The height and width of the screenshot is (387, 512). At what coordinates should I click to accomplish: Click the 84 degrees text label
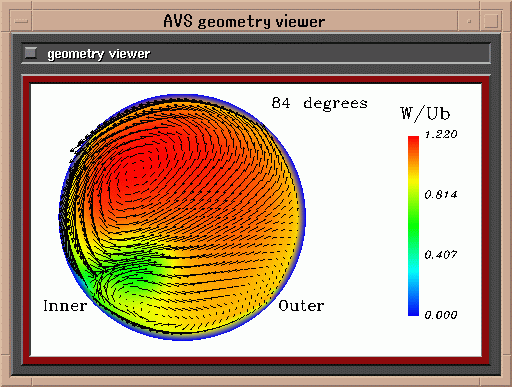point(319,103)
